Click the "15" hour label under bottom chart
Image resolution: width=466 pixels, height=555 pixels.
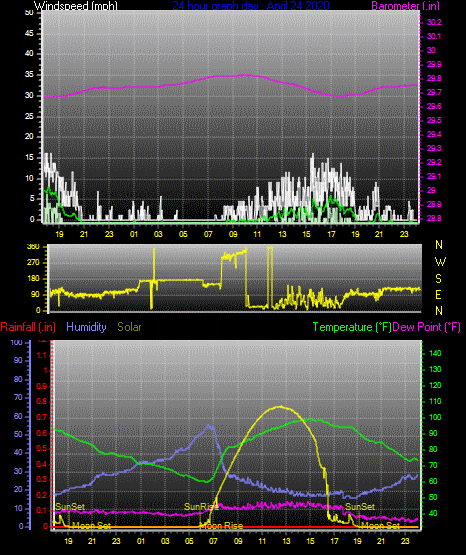pyautogui.click(x=310, y=541)
